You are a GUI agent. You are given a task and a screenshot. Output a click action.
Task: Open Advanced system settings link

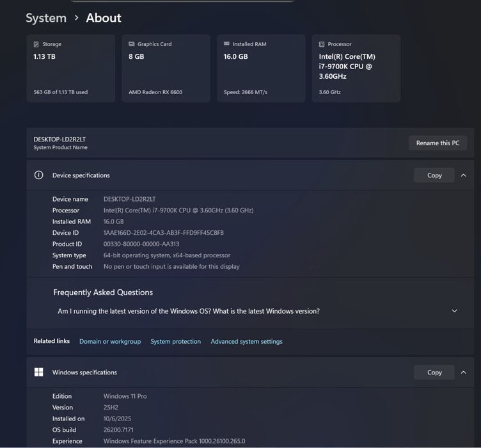coord(247,342)
